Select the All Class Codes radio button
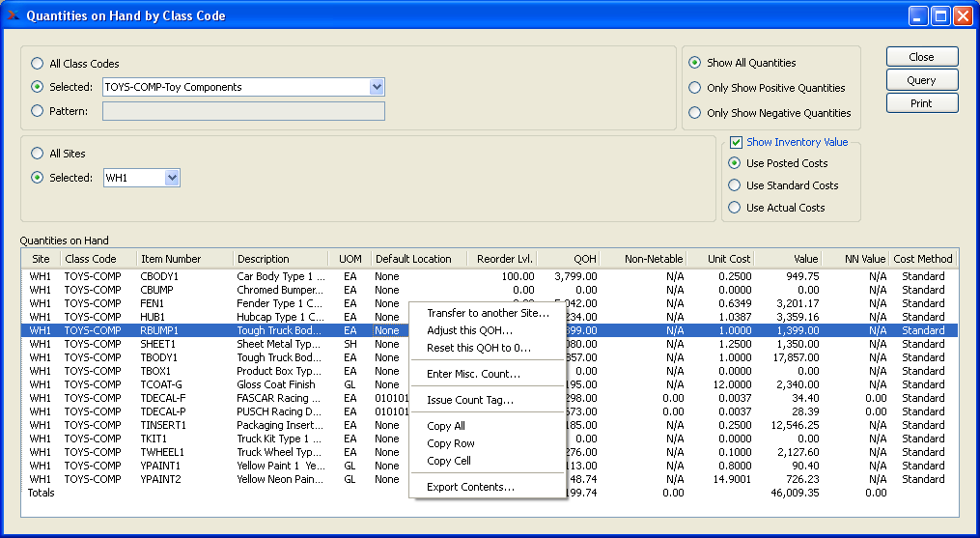 click(38, 64)
